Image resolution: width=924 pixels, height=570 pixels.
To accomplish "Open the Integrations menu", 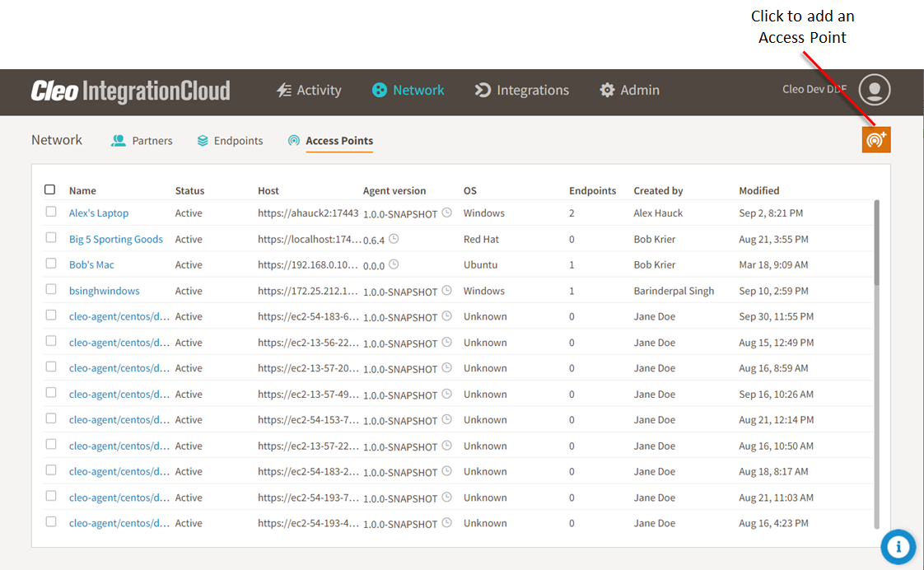I will click(x=522, y=91).
